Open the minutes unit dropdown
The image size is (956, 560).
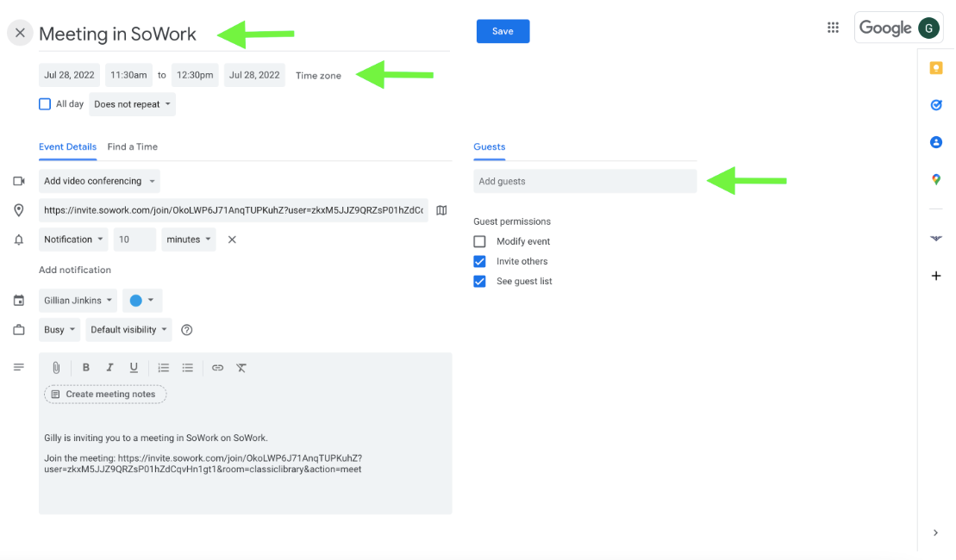pyautogui.click(x=189, y=240)
